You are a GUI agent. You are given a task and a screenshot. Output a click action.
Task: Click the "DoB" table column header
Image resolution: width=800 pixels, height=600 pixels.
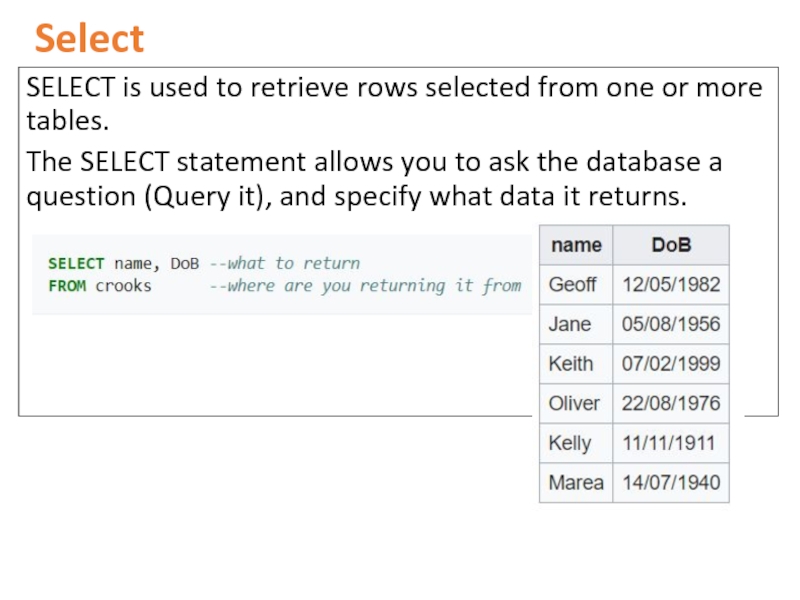671,245
